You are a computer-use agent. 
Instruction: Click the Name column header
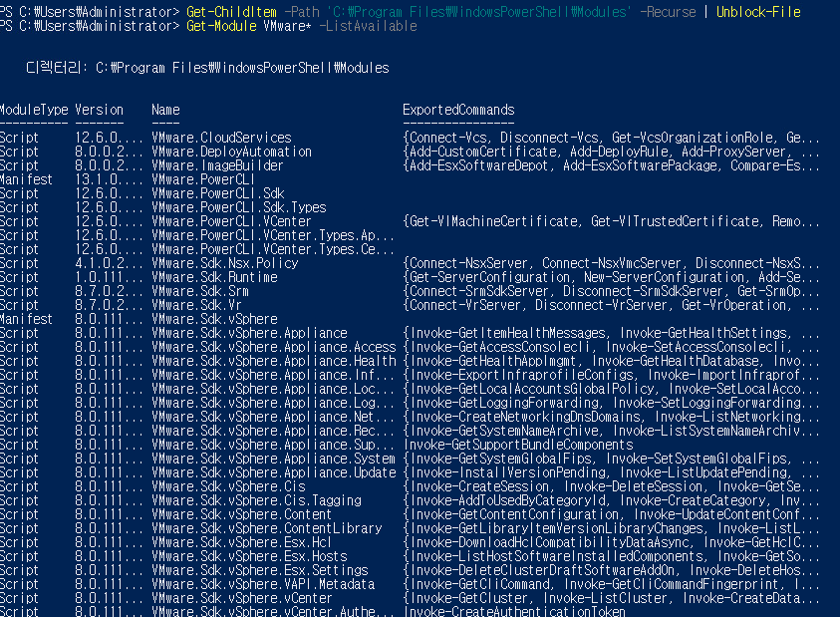pos(165,110)
